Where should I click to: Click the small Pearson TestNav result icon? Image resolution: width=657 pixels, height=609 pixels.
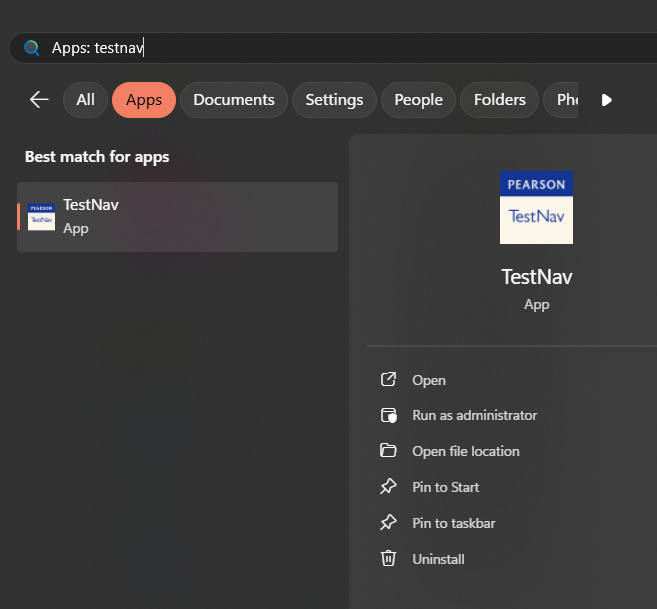[x=41, y=217]
